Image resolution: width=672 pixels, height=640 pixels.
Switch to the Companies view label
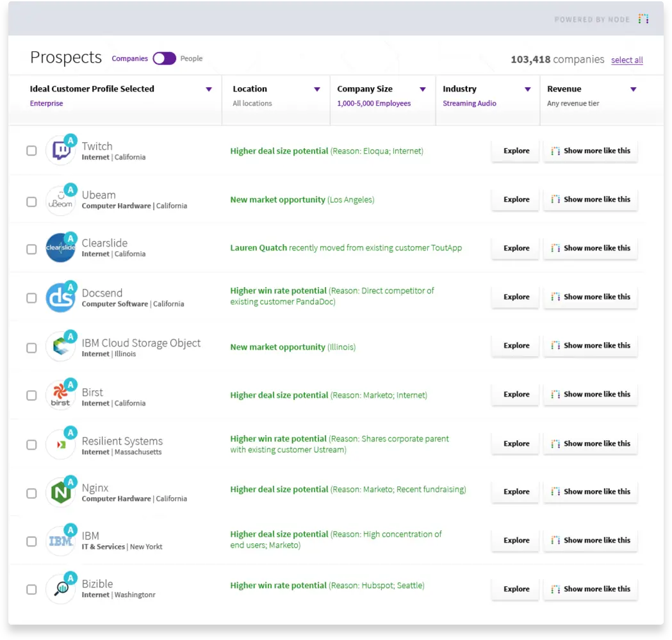[130, 58]
